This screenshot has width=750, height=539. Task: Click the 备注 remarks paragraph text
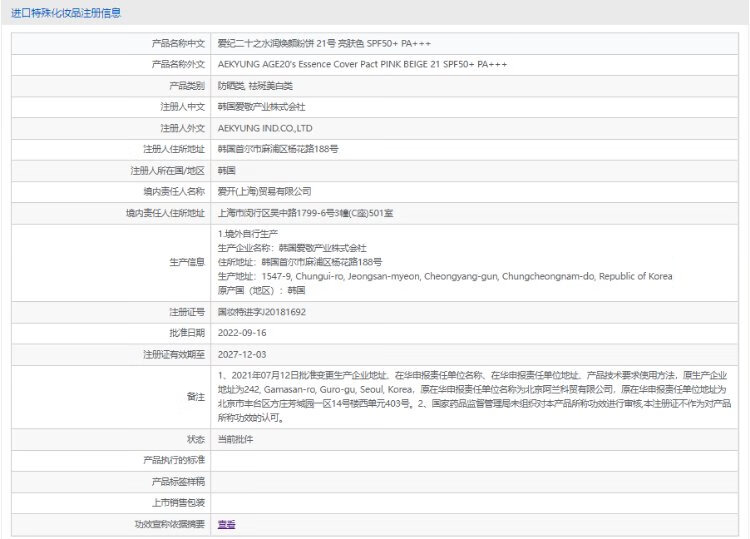pos(470,397)
